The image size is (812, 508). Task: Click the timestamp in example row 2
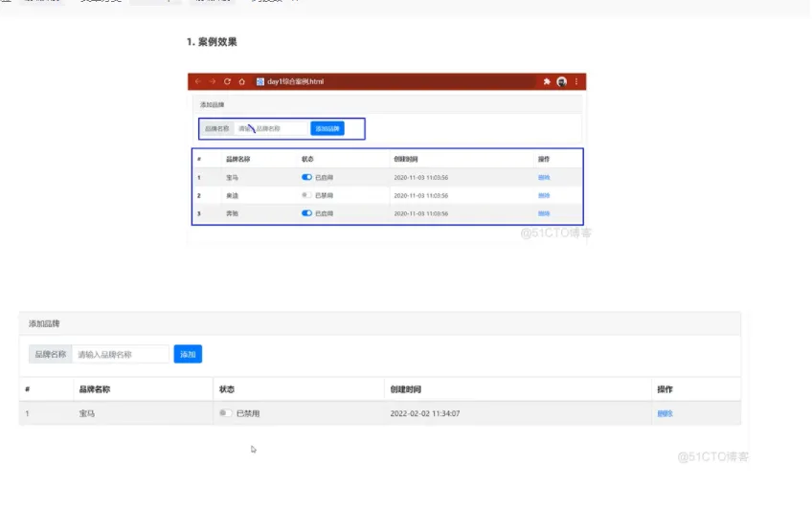pyautogui.click(x=421, y=195)
